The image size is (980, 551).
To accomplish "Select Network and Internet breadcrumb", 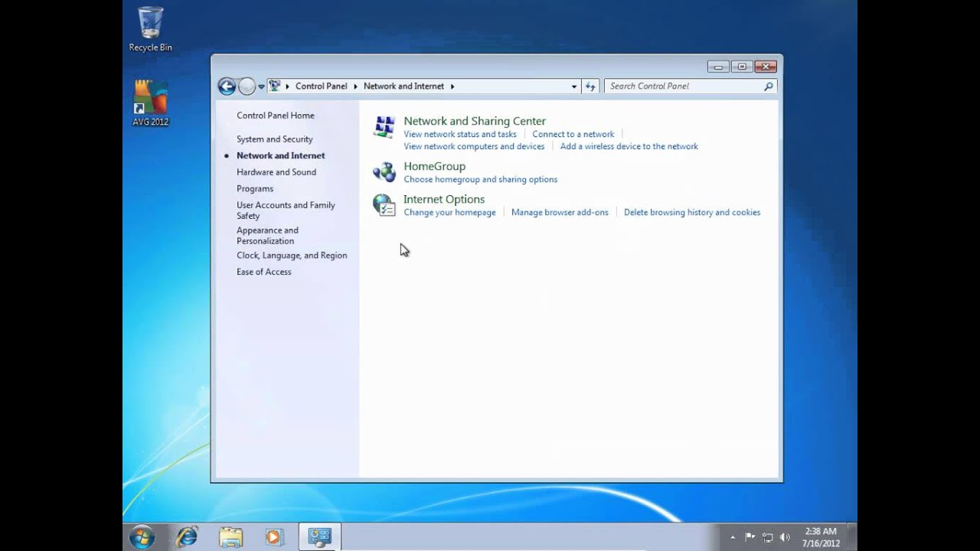I will pos(403,86).
